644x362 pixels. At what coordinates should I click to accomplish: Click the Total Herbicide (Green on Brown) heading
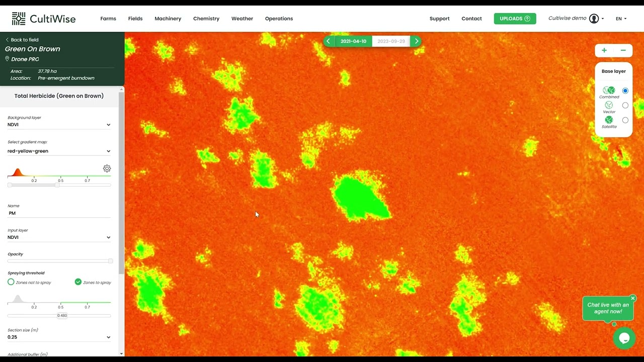(59, 96)
